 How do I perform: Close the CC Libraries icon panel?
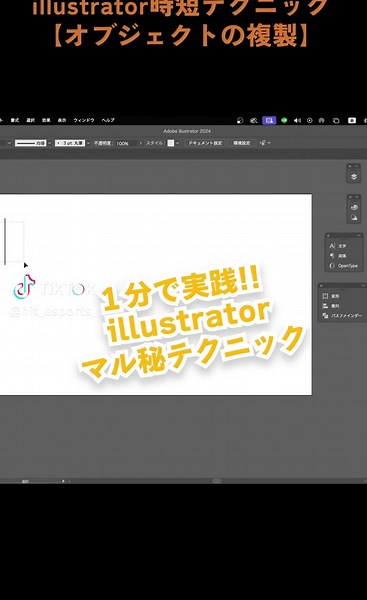[x=350, y=197]
